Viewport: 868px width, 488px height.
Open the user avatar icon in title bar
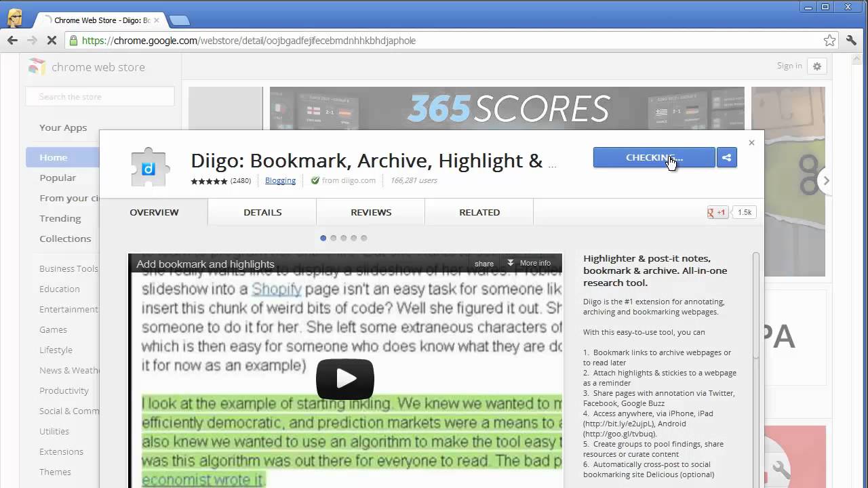coord(15,18)
